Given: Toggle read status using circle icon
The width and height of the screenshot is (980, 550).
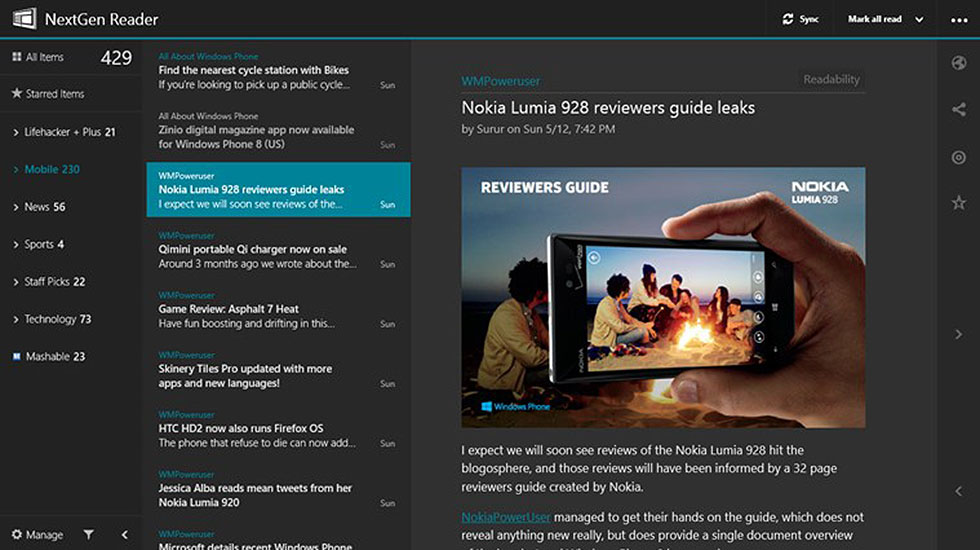Looking at the screenshot, I should pyautogui.click(x=958, y=157).
